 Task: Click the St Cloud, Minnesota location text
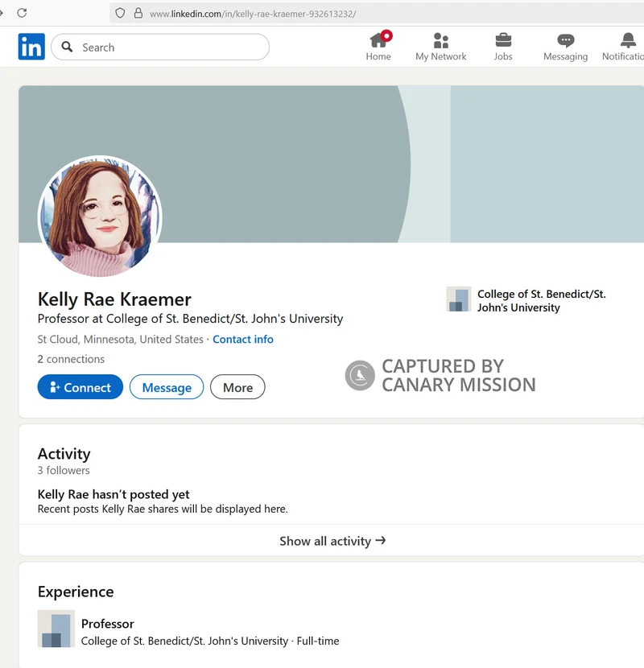(x=120, y=339)
